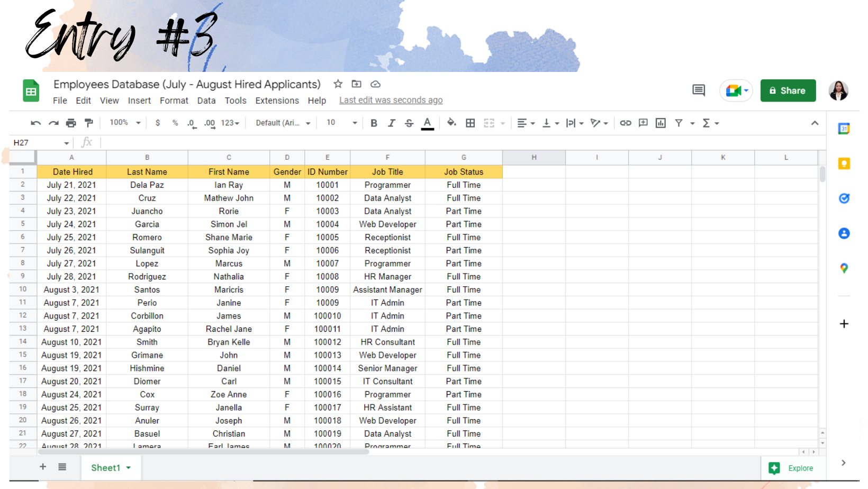
Task: Get add-ons with side panel plus
Action: (844, 323)
